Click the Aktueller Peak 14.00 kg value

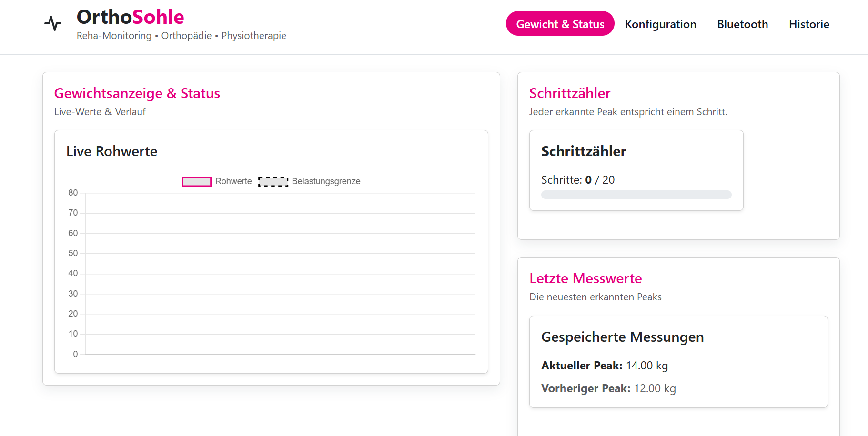pyautogui.click(x=646, y=366)
